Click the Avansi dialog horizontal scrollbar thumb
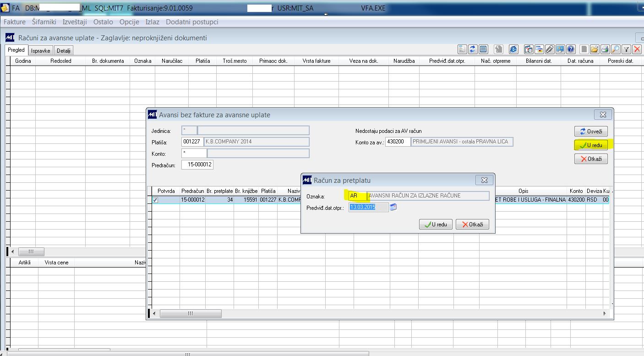Image resolution: width=644 pixels, height=356 pixels. point(191,314)
